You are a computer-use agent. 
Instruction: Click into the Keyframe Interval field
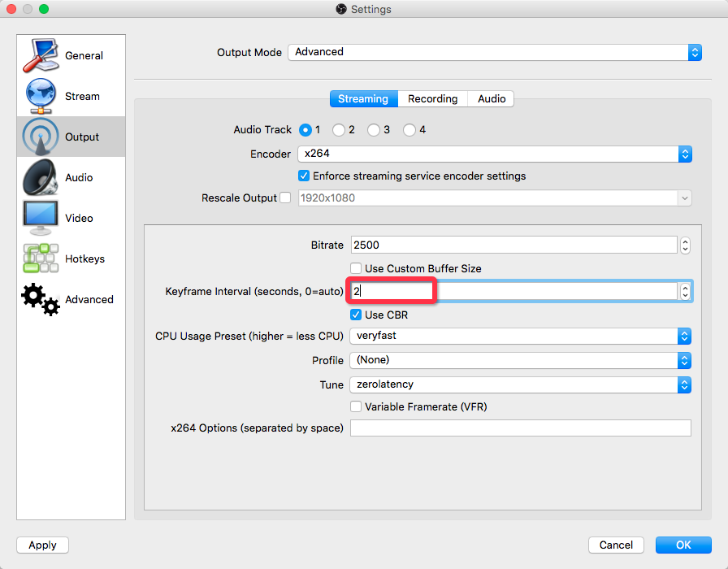tap(514, 292)
